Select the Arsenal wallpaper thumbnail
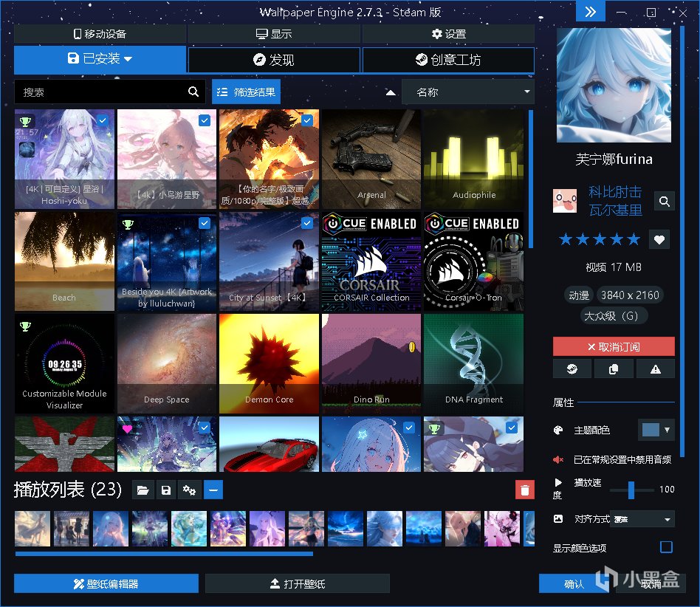700x607 pixels. tap(371, 160)
